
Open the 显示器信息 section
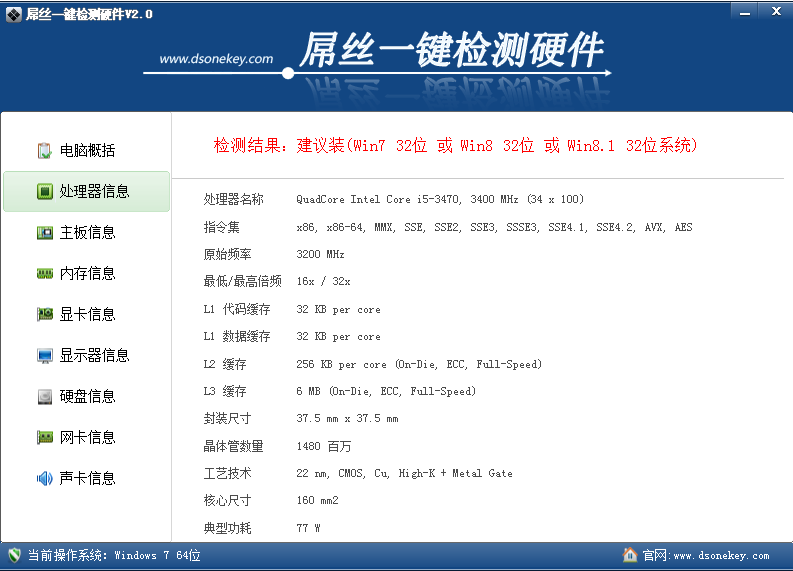94,356
